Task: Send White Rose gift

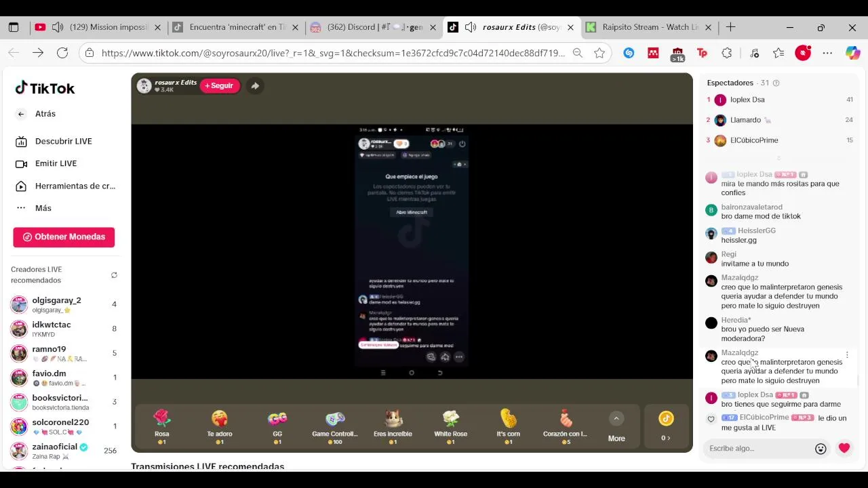Action: pos(451,427)
